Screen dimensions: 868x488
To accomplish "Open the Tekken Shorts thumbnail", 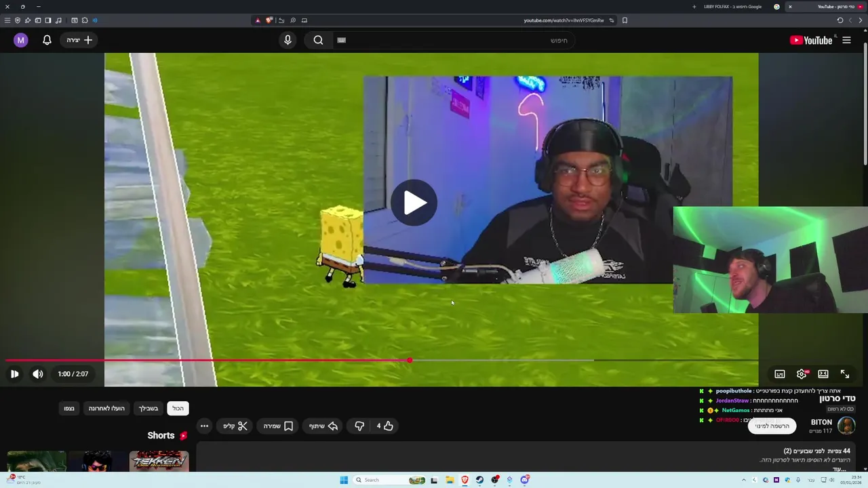I will (x=159, y=461).
